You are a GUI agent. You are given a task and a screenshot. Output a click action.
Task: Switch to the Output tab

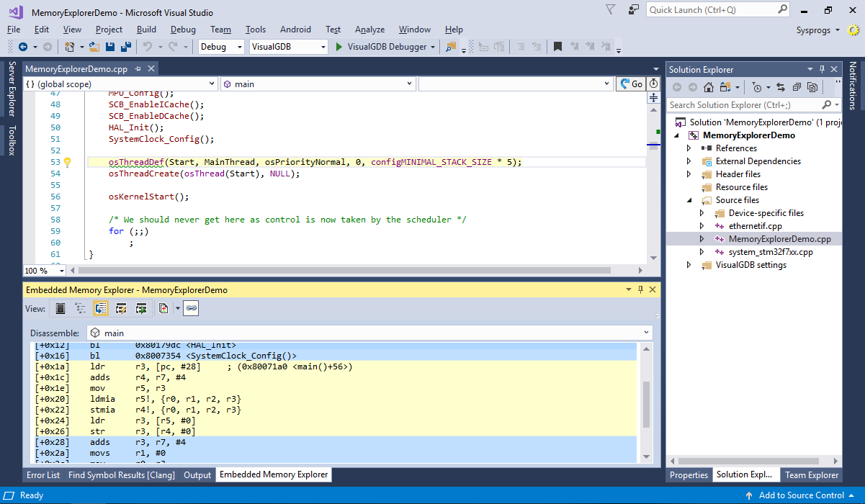[197, 474]
